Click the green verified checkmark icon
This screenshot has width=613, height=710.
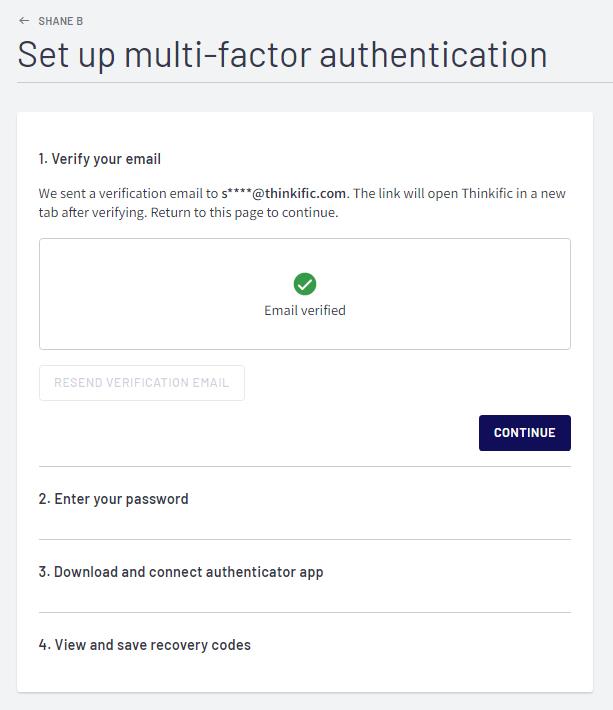305,284
